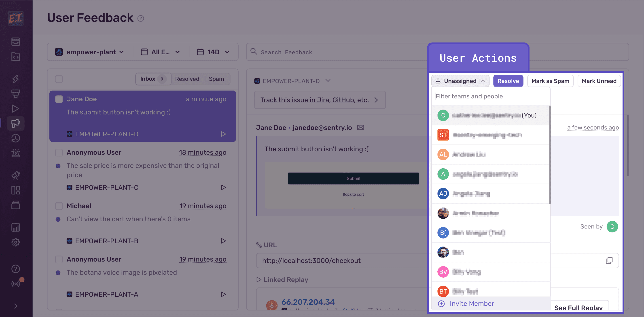644x317 pixels.
Task: Switch to the Resolved tab
Action: click(x=187, y=79)
